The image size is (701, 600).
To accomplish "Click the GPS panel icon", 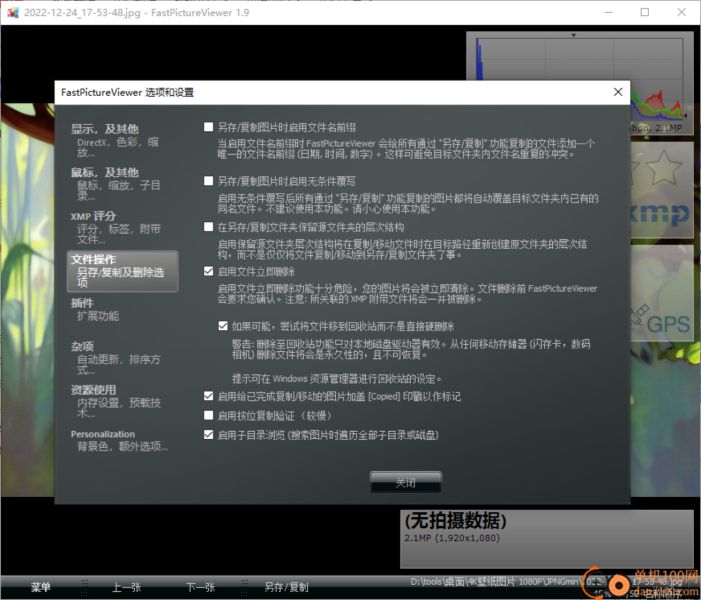I will [662, 293].
